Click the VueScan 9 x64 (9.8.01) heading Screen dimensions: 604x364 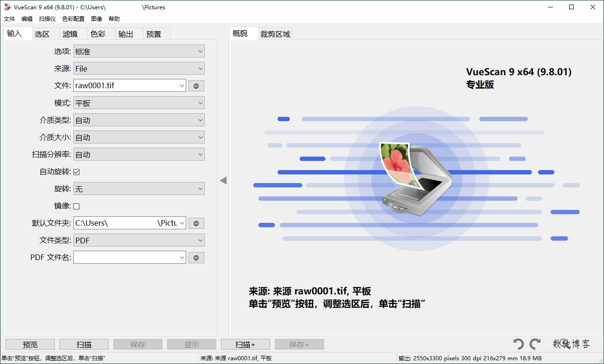(x=519, y=72)
